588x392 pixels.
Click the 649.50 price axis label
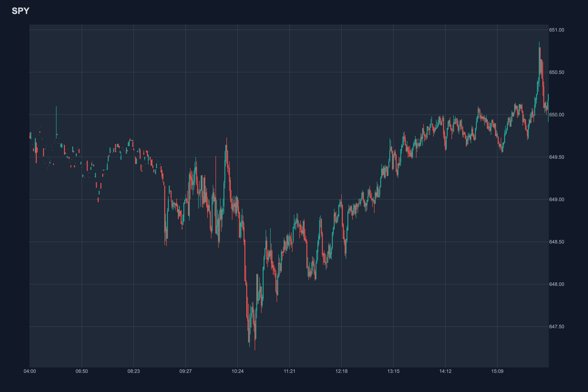point(556,157)
